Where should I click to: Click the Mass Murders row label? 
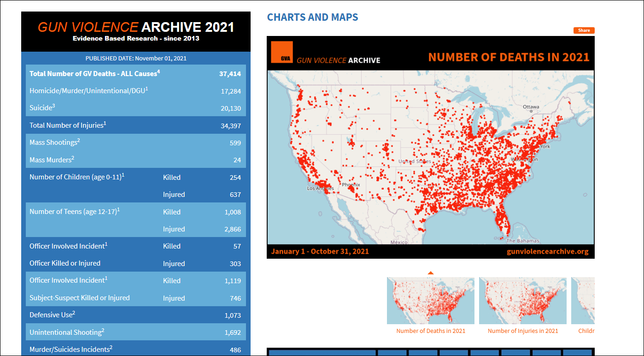52,160
